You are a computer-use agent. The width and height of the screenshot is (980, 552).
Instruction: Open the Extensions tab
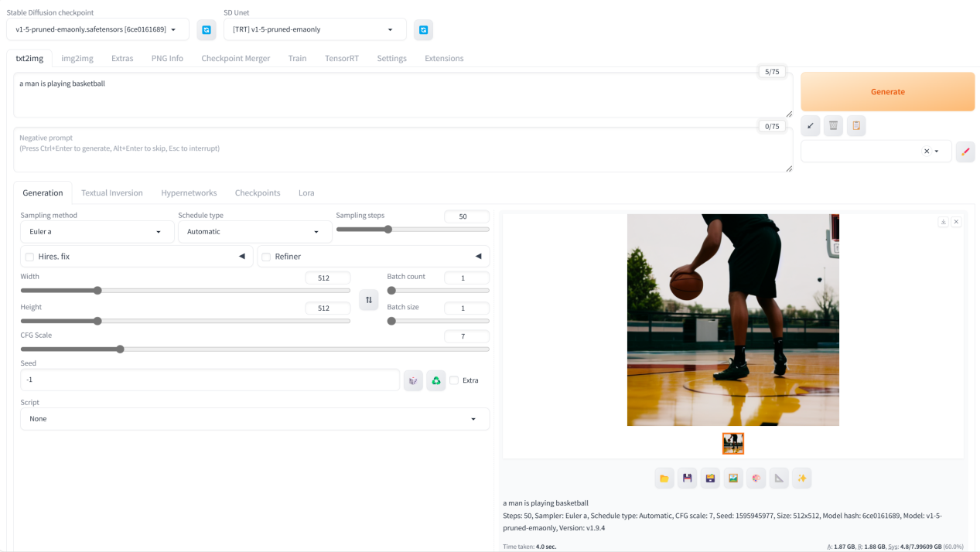[x=444, y=58]
